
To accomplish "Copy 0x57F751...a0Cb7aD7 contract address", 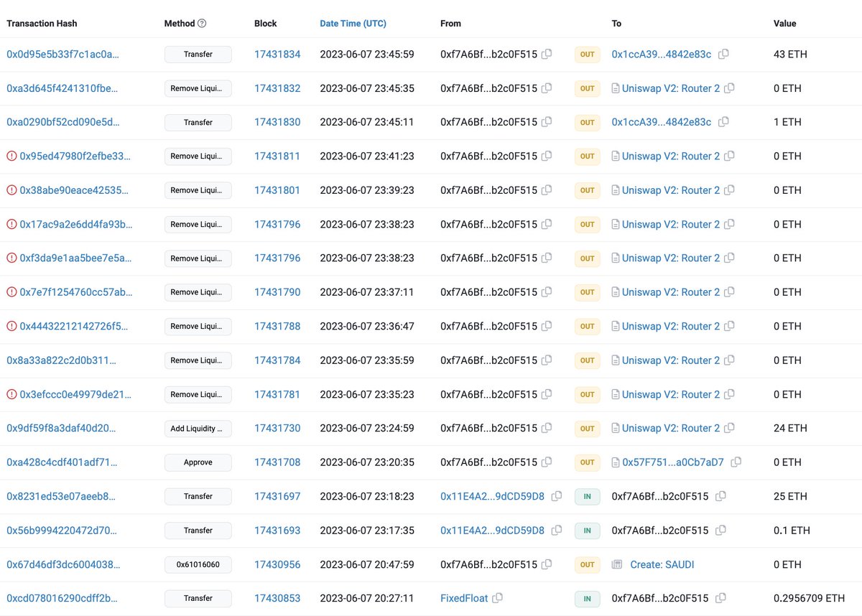I will [x=736, y=462].
